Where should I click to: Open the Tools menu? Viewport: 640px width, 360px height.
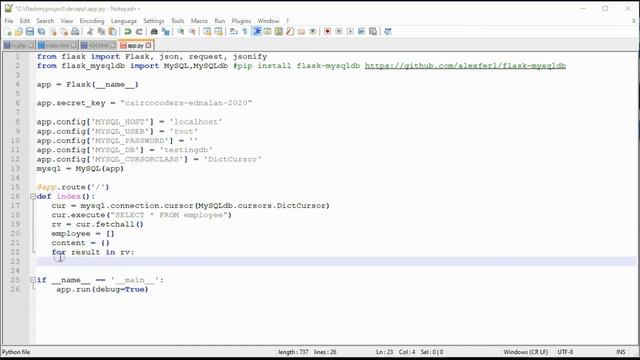[178, 21]
